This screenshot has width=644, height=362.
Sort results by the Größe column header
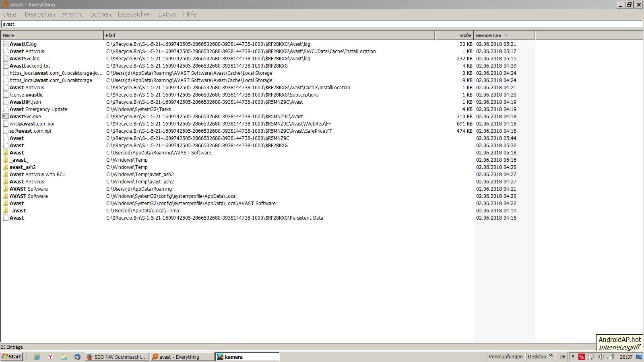454,35
